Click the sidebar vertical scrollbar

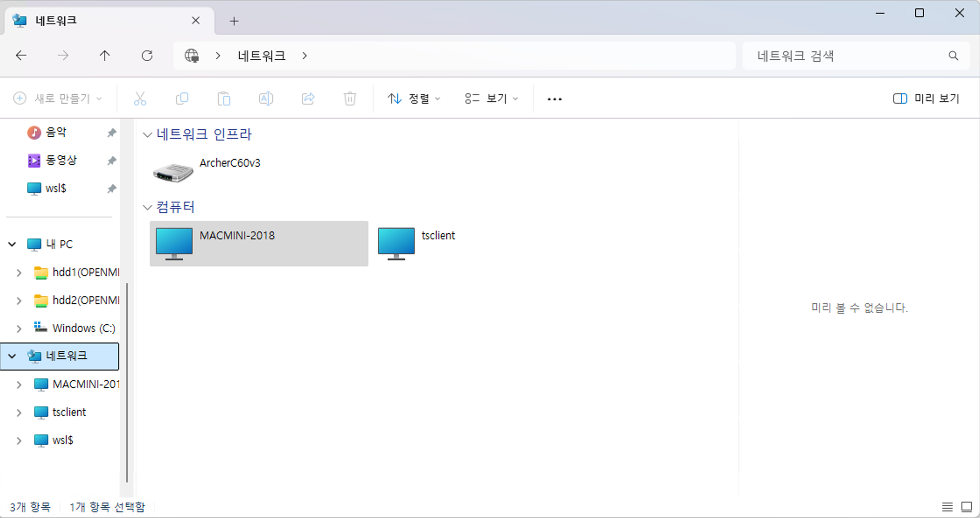[127, 382]
